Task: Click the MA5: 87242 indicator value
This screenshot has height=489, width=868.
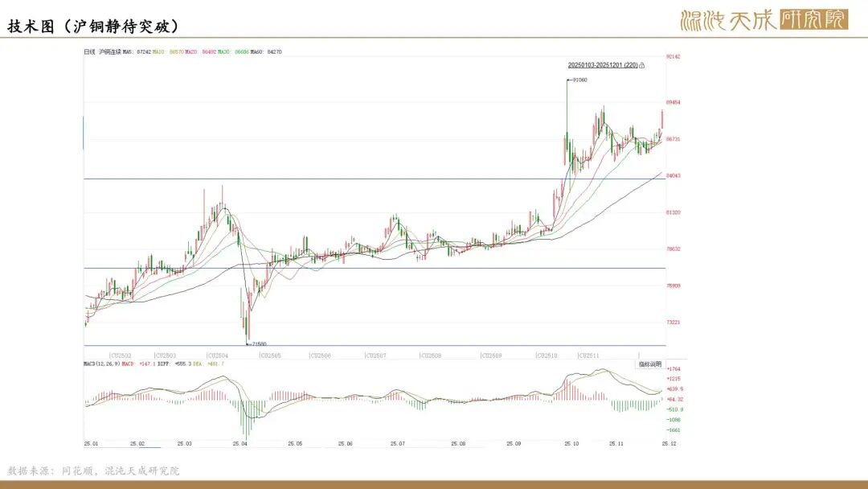Action: pyautogui.click(x=137, y=52)
